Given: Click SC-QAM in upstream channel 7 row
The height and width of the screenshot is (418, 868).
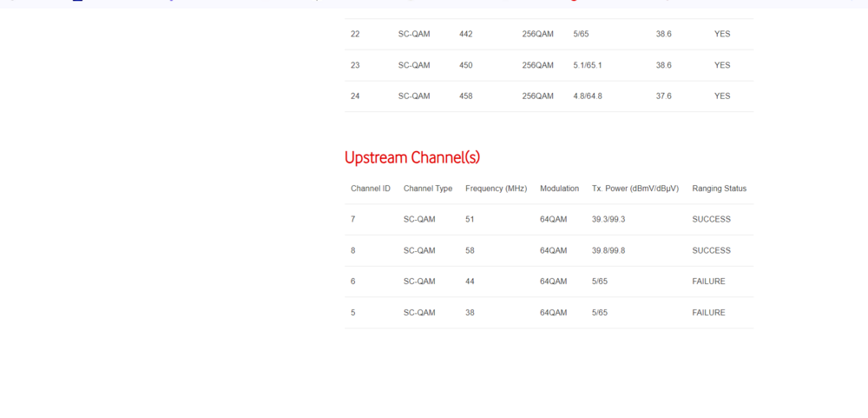Looking at the screenshot, I should pyautogui.click(x=419, y=220).
